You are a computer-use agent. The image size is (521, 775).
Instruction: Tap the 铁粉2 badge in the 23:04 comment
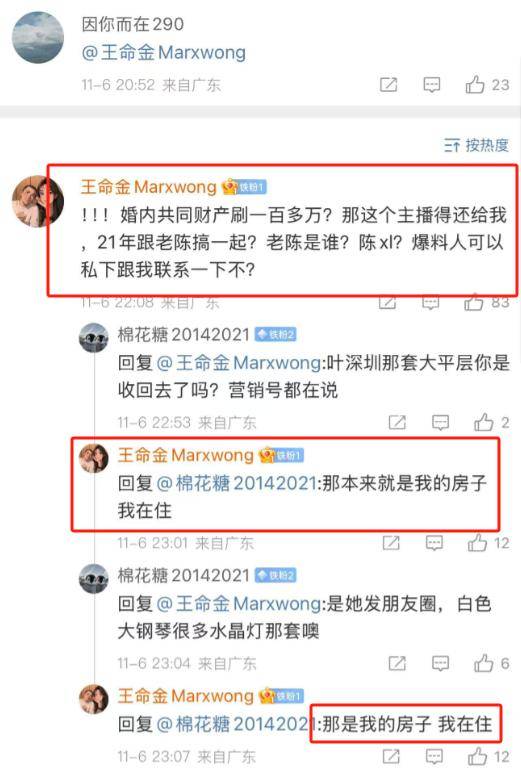click(x=275, y=575)
